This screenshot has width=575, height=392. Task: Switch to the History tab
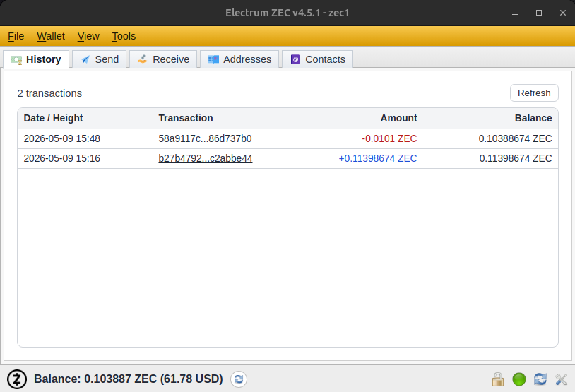point(36,59)
